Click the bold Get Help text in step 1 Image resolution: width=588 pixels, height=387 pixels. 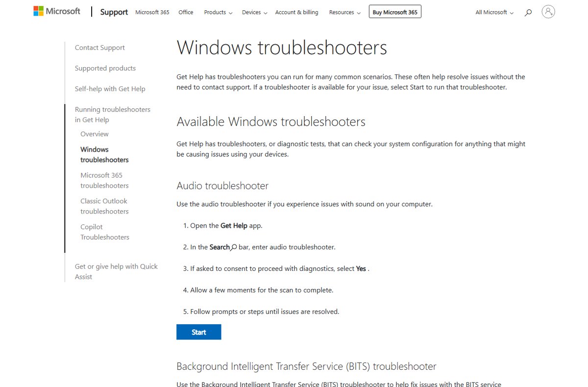point(234,226)
